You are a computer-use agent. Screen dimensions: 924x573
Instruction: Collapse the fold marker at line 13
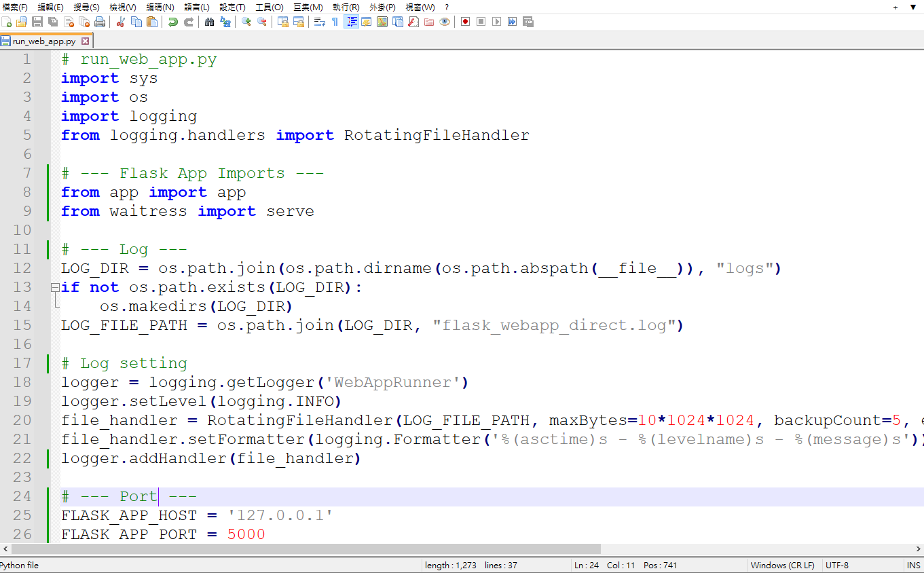click(55, 288)
